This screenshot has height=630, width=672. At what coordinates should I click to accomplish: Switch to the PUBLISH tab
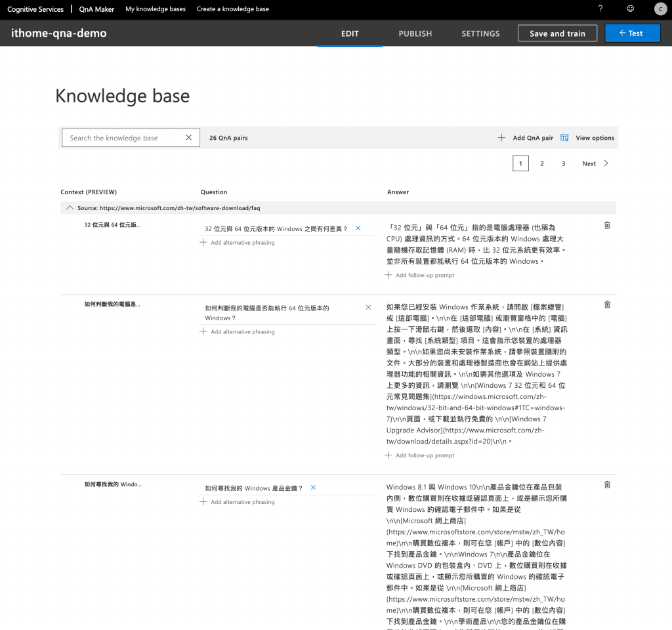pos(415,33)
